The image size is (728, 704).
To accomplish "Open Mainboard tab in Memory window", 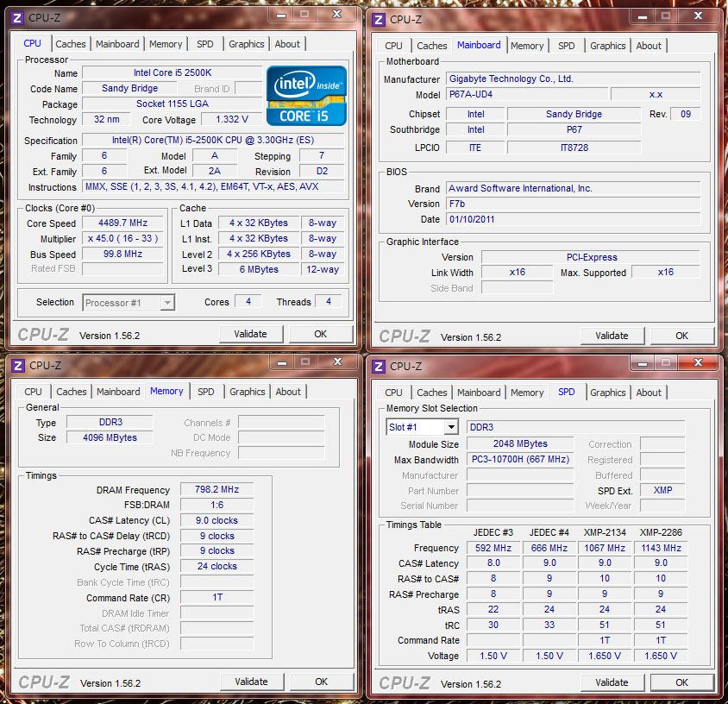I will 118,392.
